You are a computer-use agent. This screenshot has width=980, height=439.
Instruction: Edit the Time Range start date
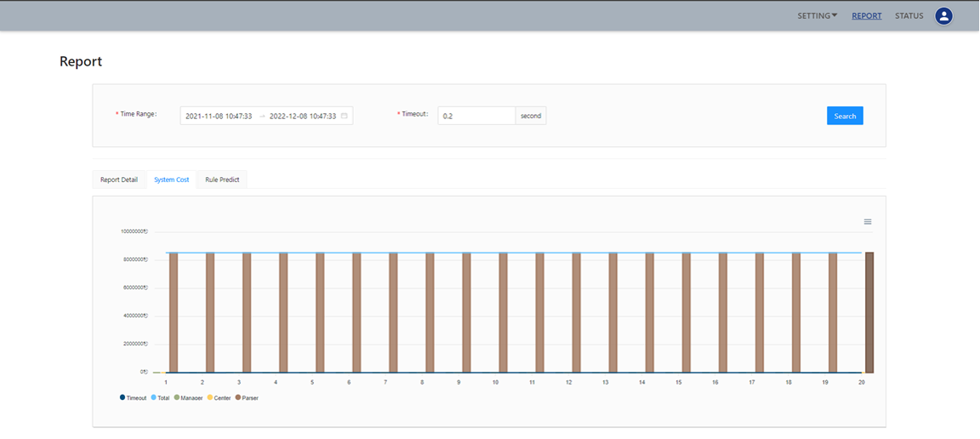coord(219,116)
